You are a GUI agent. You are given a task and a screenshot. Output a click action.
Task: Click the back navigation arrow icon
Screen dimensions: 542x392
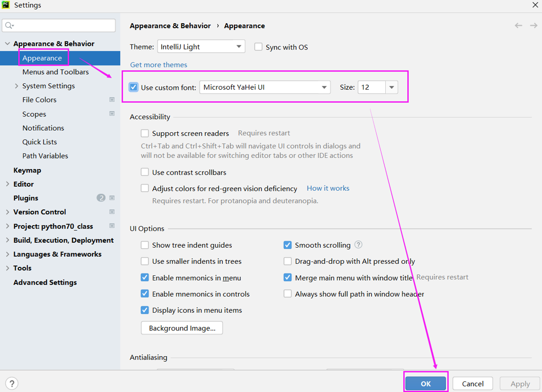(x=518, y=26)
